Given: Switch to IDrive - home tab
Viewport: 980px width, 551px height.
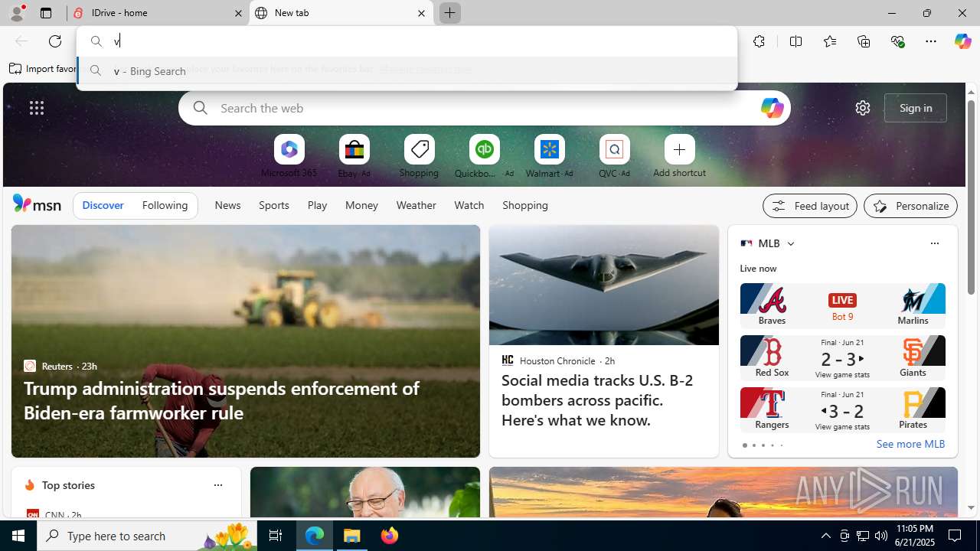Looking at the screenshot, I should pos(157,13).
